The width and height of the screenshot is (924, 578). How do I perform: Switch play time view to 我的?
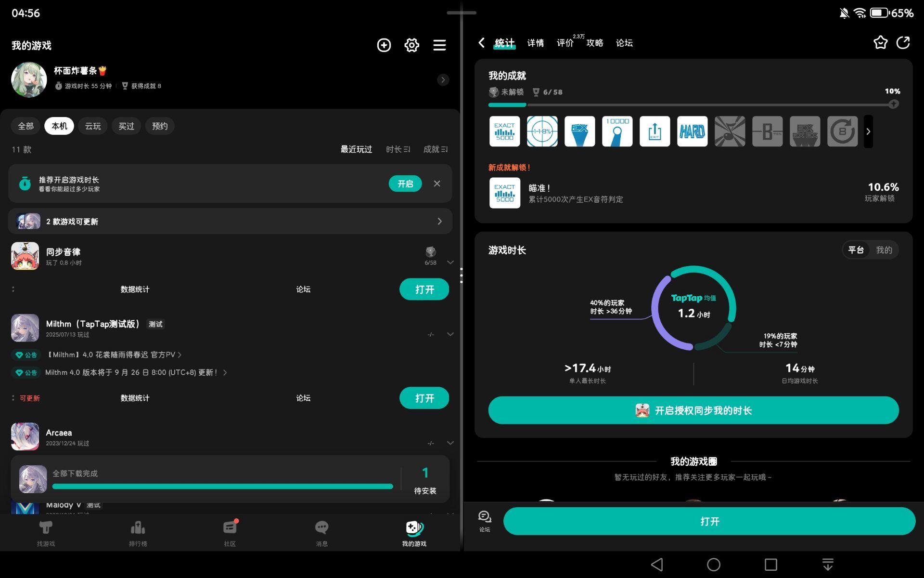coord(884,250)
